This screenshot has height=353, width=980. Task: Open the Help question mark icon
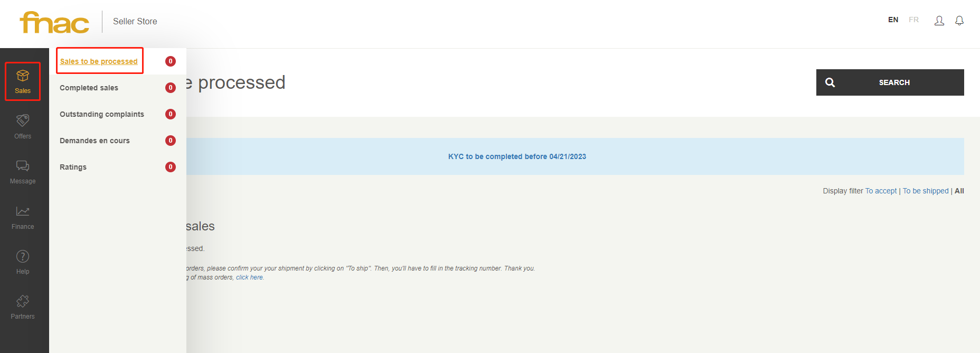[x=23, y=257]
